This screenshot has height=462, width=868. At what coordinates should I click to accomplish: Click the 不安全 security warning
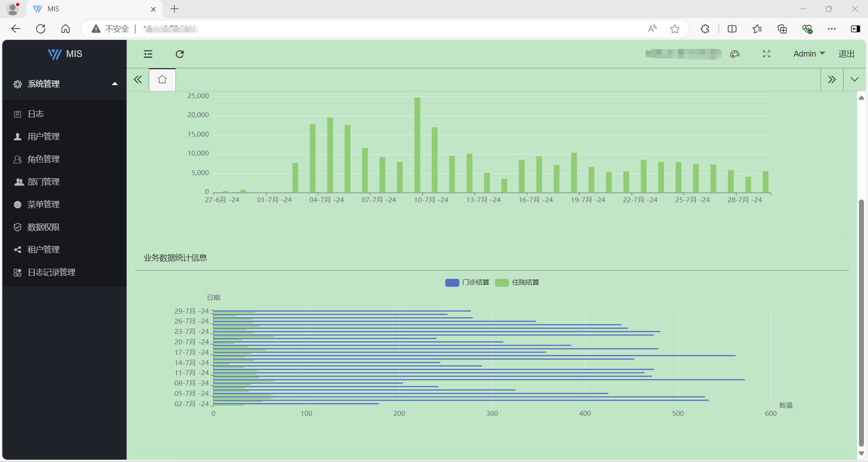click(x=110, y=29)
